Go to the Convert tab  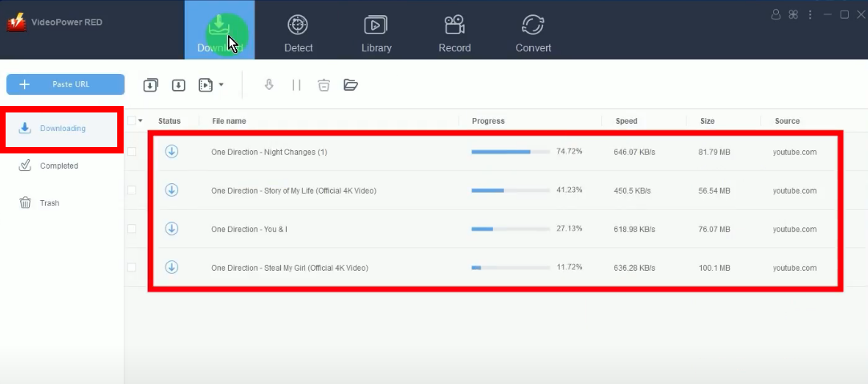pyautogui.click(x=533, y=33)
